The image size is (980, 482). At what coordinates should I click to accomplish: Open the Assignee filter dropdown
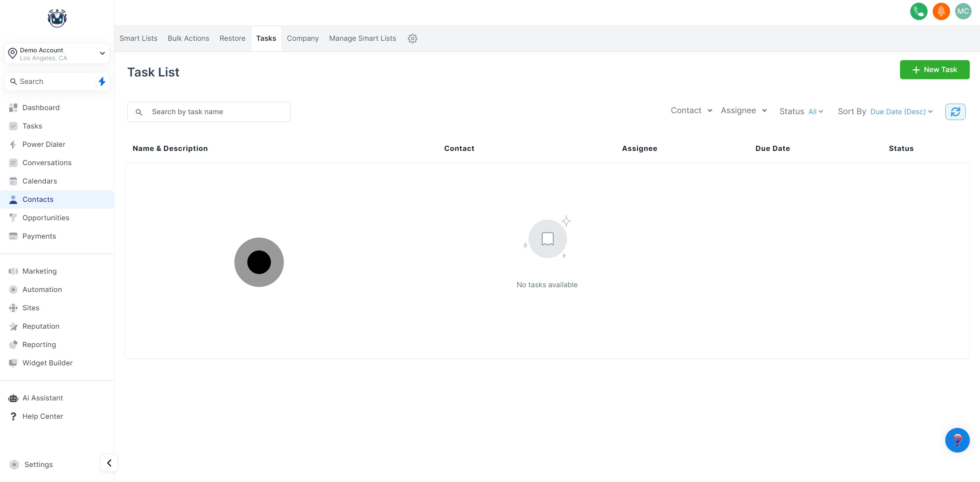pos(744,110)
